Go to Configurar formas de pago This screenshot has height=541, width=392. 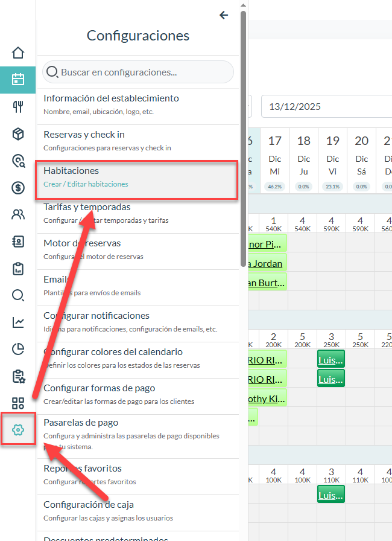pos(138,394)
